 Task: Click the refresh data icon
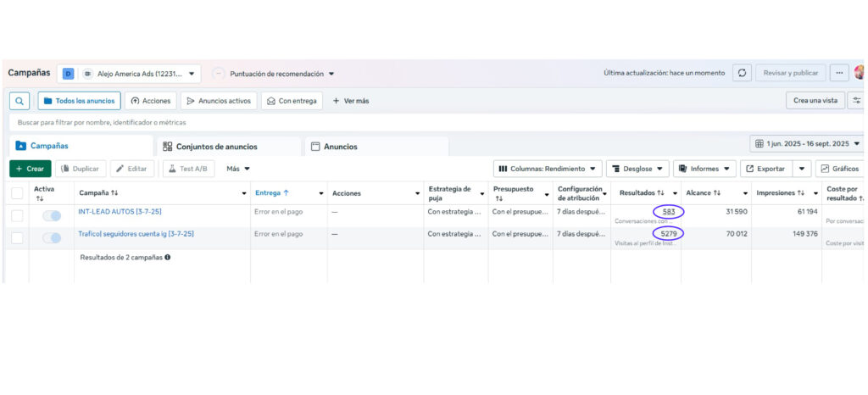pyautogui.click(x=742, y=73)
